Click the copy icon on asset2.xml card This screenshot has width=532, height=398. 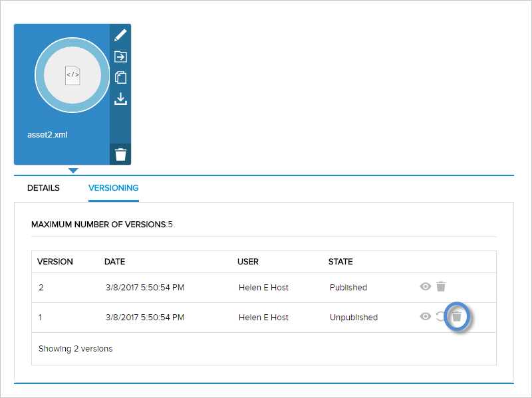pos(120,78)
